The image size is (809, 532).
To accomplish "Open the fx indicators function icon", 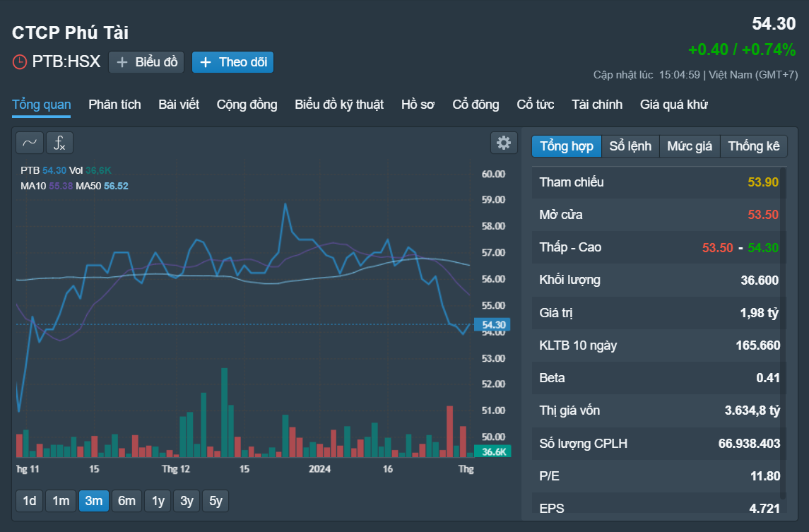I will [59, 143].
